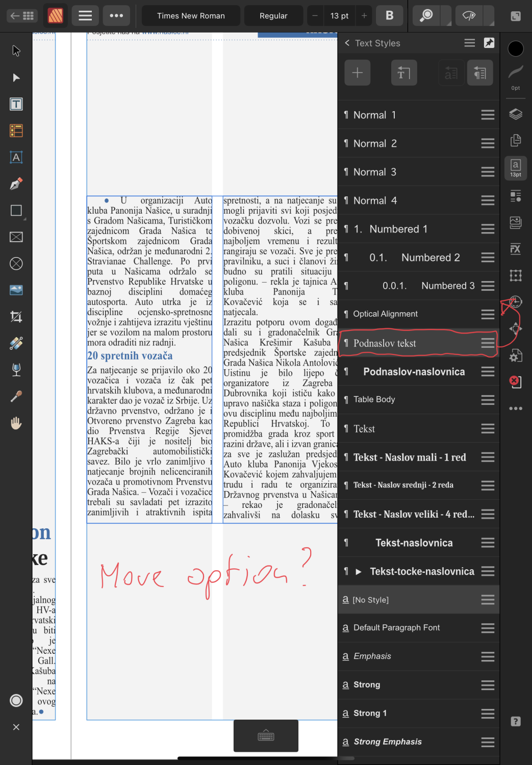Open the Character 13pt studio panel
The image size is (532, 765).
(516, 168)
